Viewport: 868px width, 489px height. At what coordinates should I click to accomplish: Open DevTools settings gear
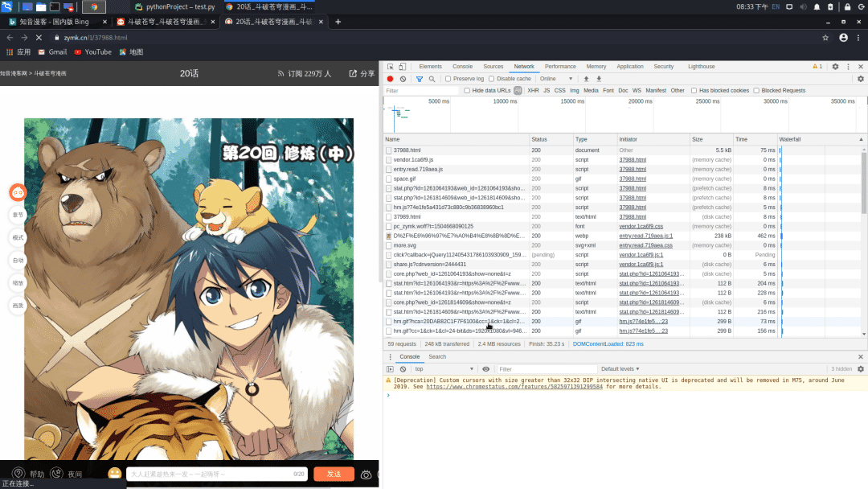coord(834,67)
